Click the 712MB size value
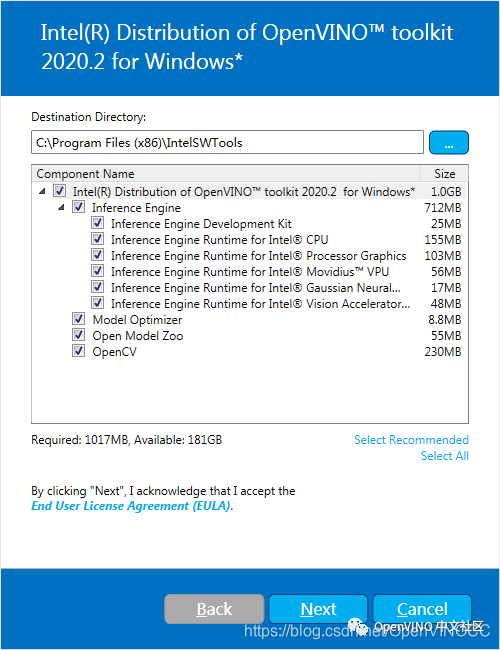This screenshot has width=500, height=650. tap(443, 208)
